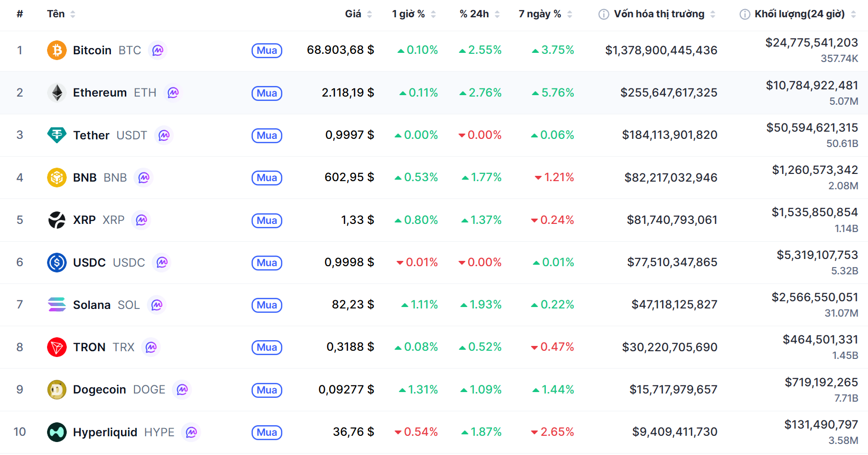Click info icon next to Khối lượng(24 giờ)
The width and height of the screenshot is (868, 455).
(745, 14)
